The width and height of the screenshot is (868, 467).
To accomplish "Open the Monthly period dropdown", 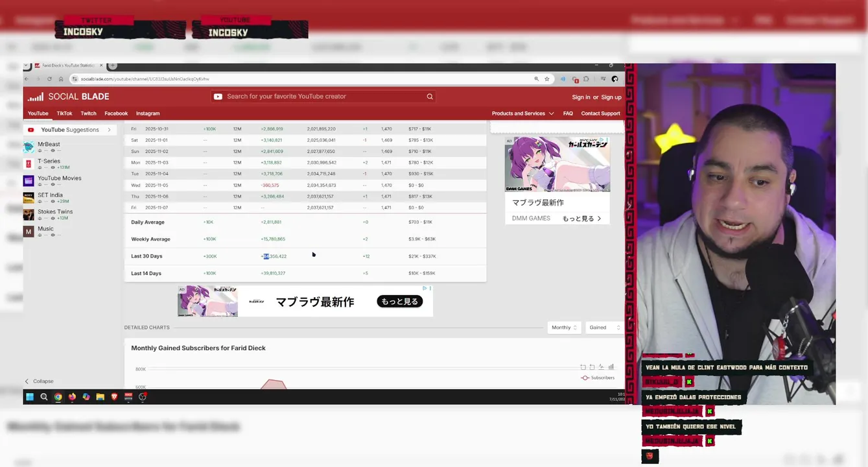I will pyautogui.click(x=564, y=328).
